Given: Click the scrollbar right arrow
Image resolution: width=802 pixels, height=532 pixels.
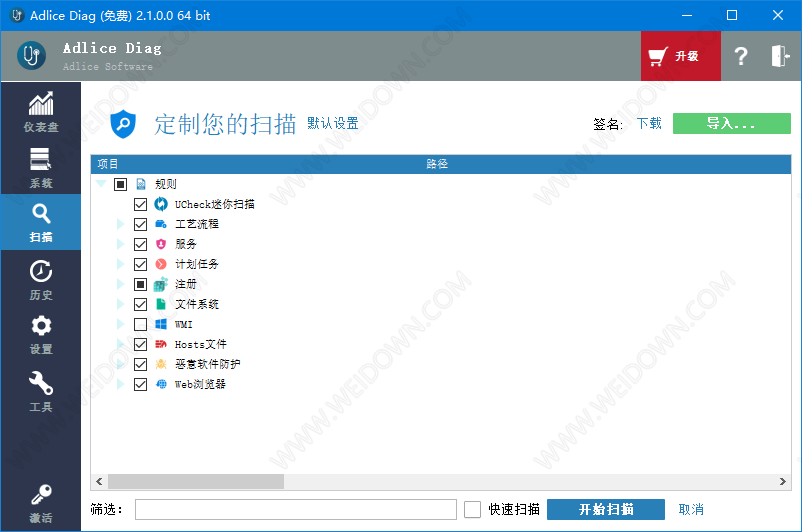Looking at the screenshot, I should pyautogui.click(x=783, y=481).
